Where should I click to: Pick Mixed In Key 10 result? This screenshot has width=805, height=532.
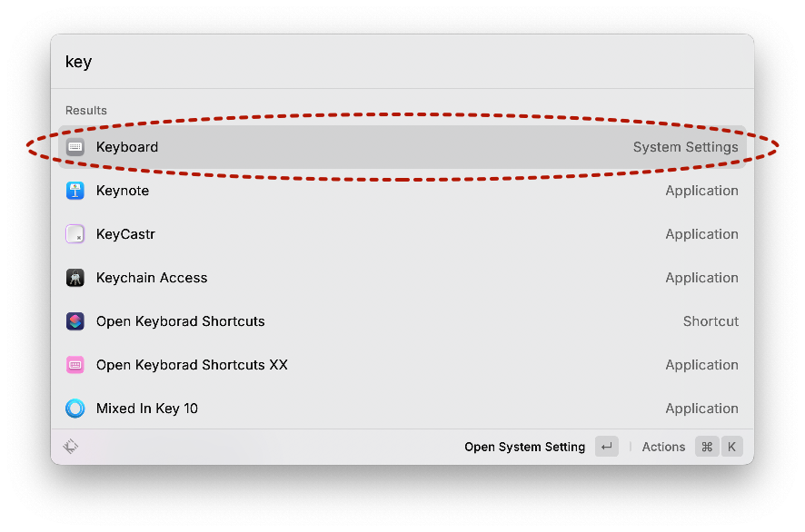400,409
